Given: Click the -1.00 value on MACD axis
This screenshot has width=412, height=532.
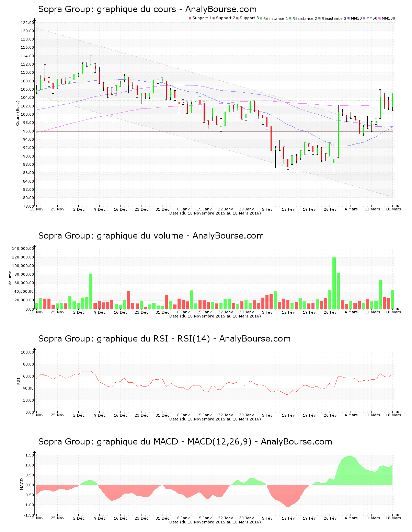Looking at the screenshot, I should coord(29,505).
